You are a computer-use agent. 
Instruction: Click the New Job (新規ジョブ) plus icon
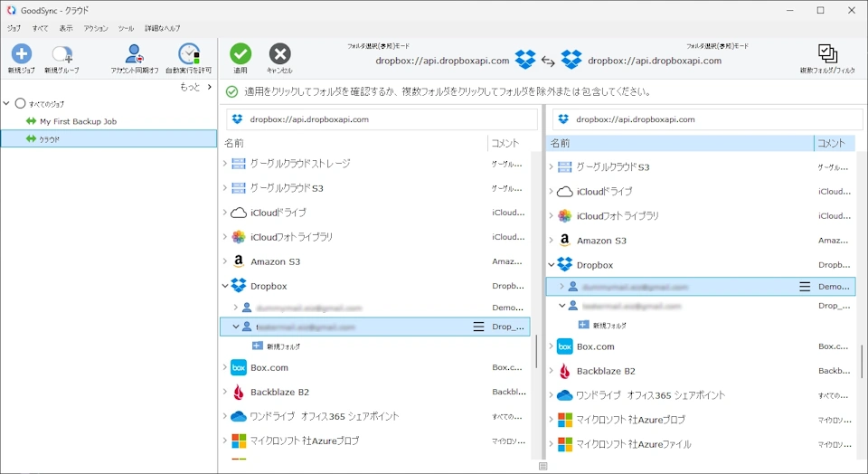point(22,53)
